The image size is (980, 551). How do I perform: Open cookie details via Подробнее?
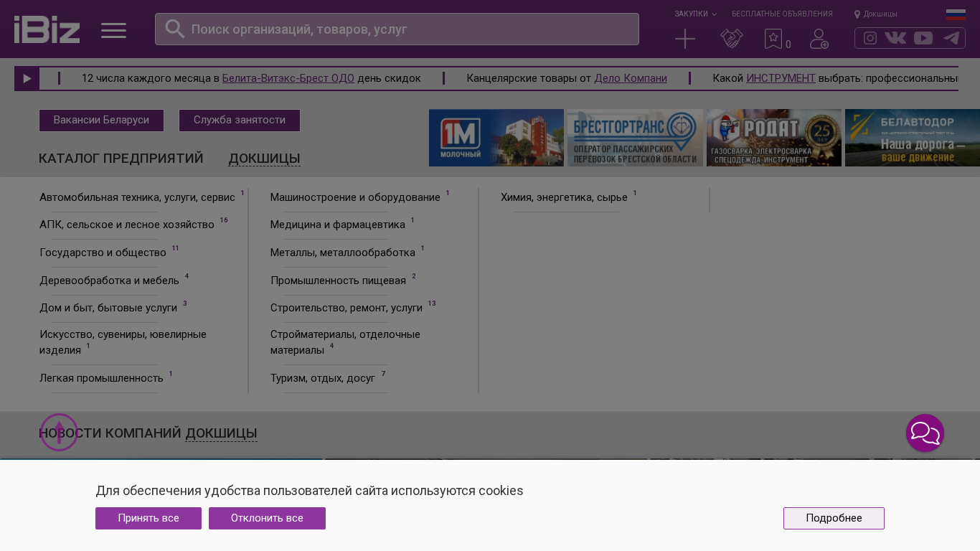834,518
